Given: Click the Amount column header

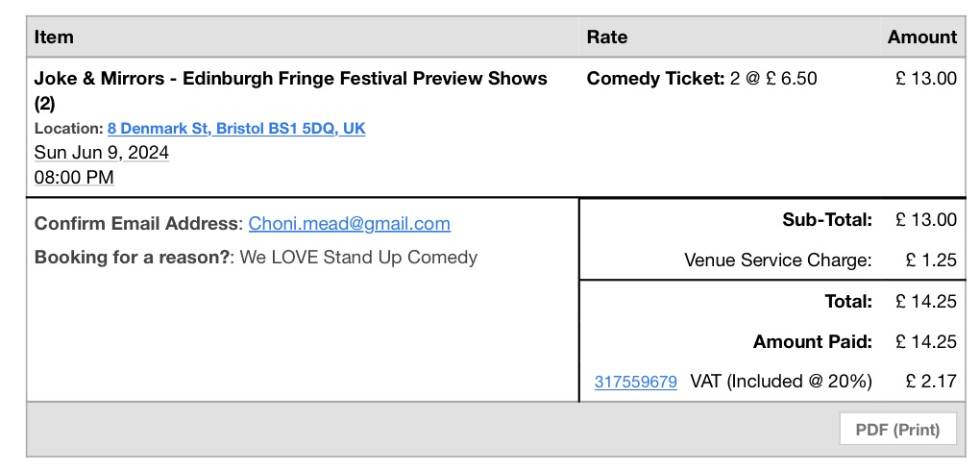Looking at the screenshot, I should (921, 37).
